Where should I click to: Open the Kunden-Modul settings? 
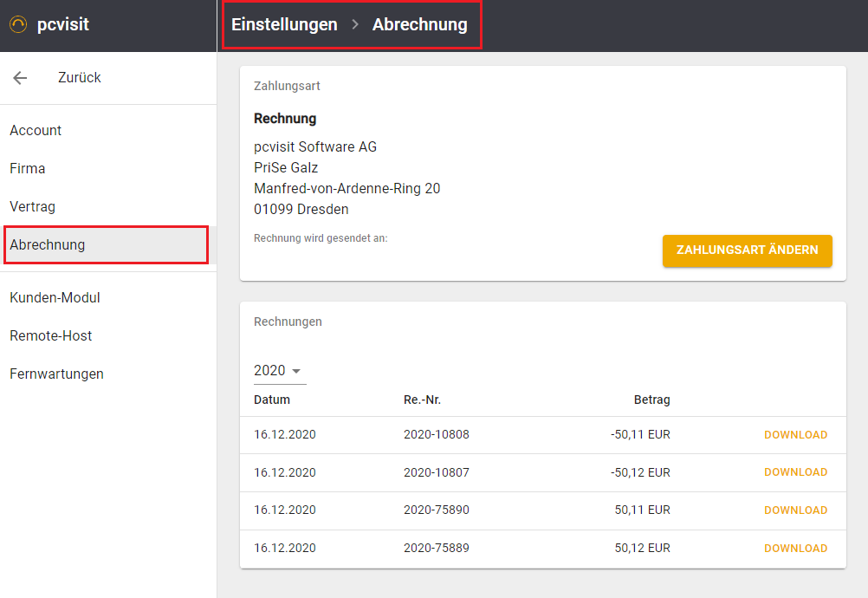(x=55, y=297)
